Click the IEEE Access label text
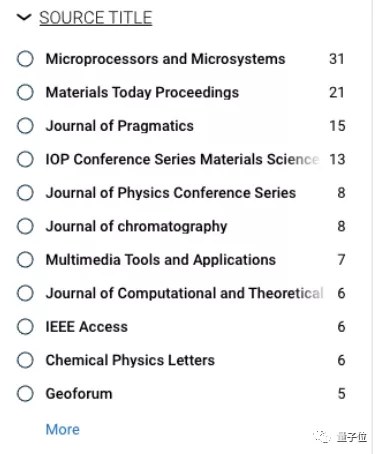 coord(87,327)
